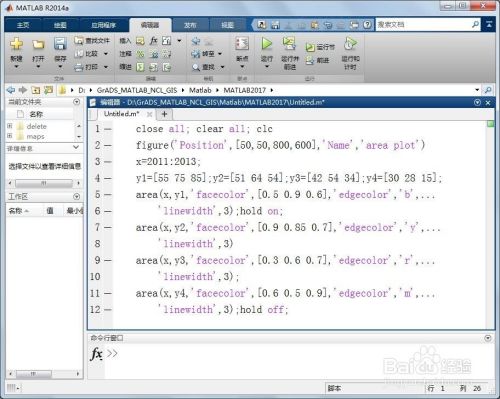Image resolution: width=500 pixels, height=399 pixels.
Task: Add a new editor tab with the plus button
Action: [x=164, y=114]
